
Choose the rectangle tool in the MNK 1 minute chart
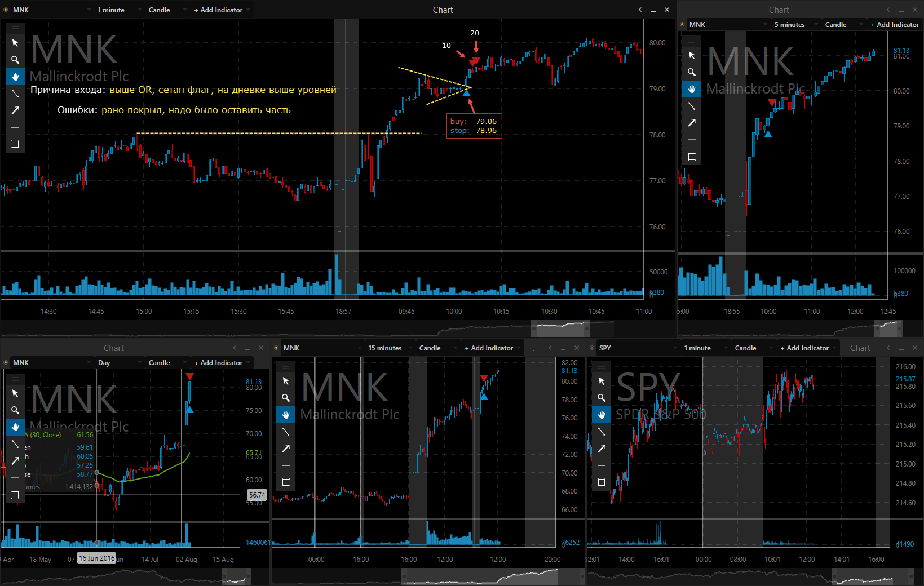coord(15,144)
